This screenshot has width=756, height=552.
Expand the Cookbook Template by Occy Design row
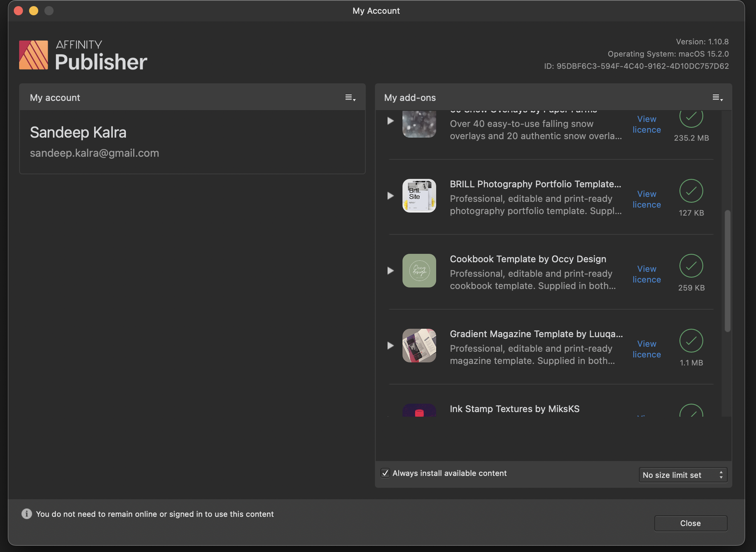point(390,271)
